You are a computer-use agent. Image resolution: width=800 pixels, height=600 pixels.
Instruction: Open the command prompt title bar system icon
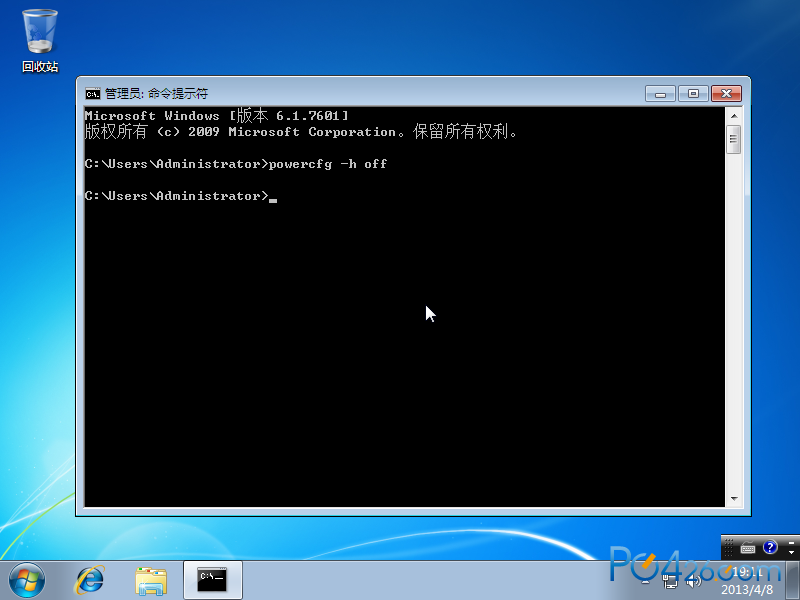pyautogui.click(x=93, y=93)
